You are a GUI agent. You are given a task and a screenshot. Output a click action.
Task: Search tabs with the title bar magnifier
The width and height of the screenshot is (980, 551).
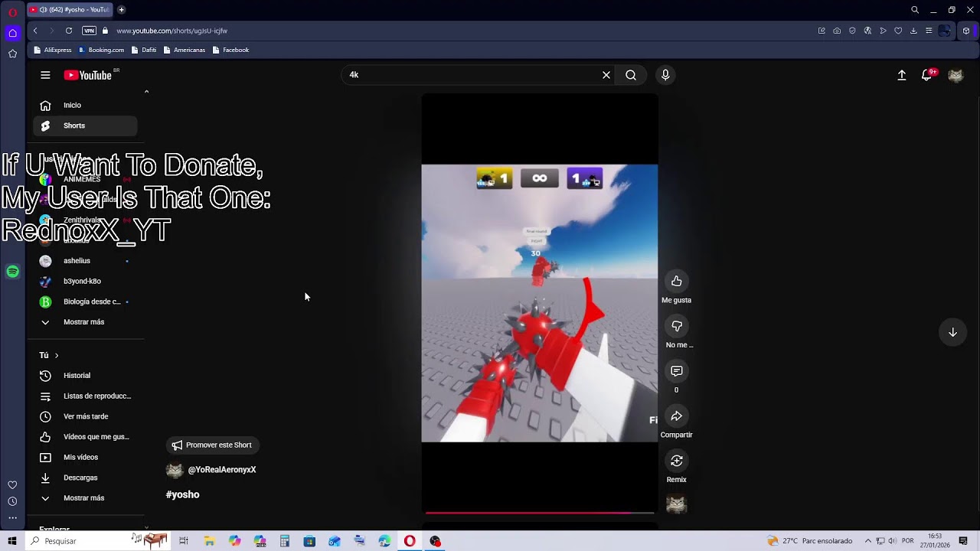pos(915,10)
